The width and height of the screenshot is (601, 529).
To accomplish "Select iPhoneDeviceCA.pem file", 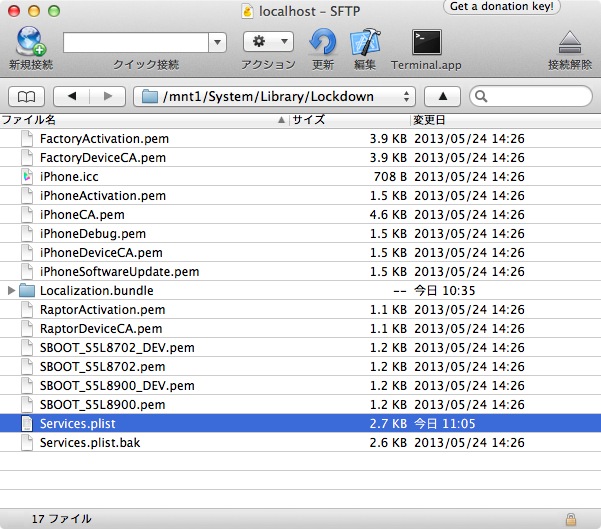I will point(101,253).
